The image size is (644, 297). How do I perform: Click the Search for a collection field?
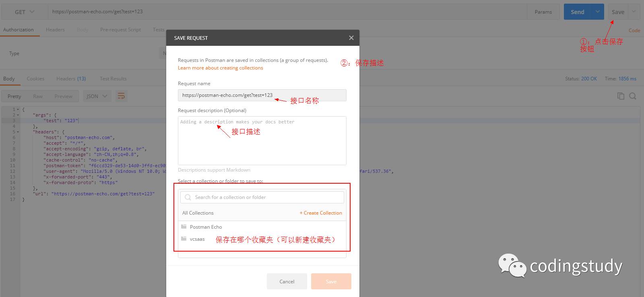pyautogui.click(x=262, y=197)
